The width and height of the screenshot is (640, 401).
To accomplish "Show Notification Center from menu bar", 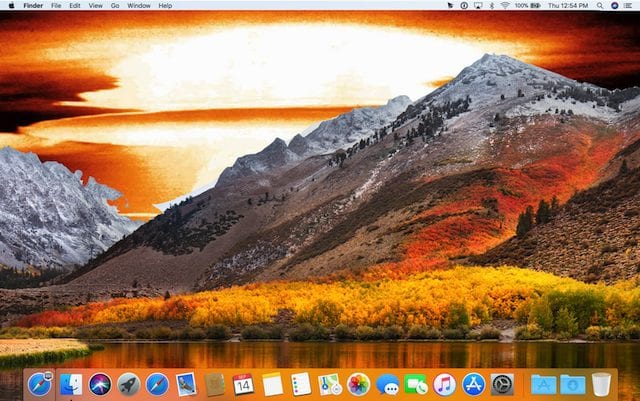I will 629,5.
